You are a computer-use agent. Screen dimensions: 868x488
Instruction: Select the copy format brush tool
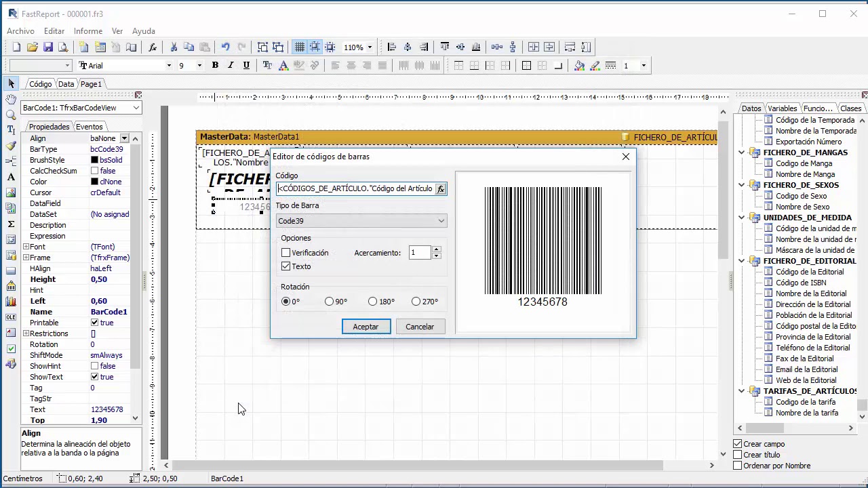coord(11,146)
